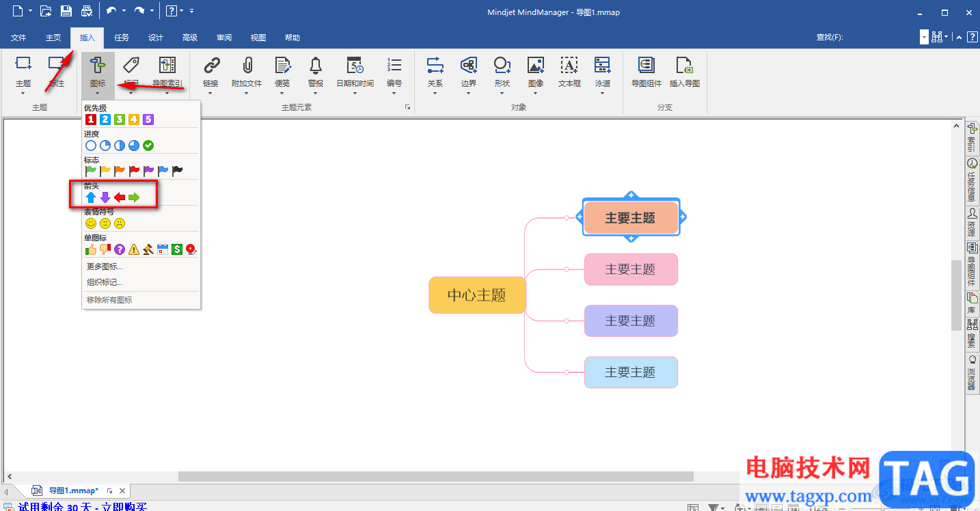
Task: Click the 立即购买 buy now trial link
Action: (124, 507)
